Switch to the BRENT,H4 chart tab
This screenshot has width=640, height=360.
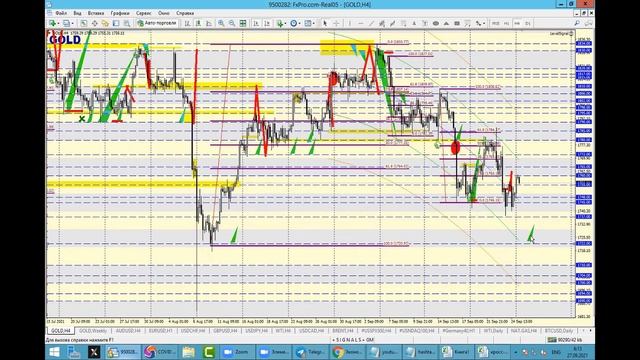[343, 331]
